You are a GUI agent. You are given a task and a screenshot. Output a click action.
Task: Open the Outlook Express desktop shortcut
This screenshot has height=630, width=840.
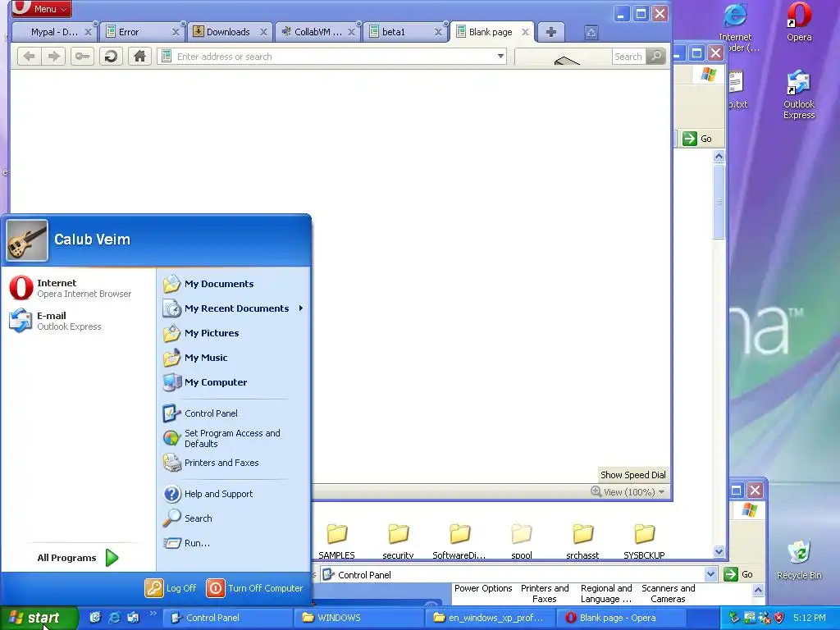(799, 94)
